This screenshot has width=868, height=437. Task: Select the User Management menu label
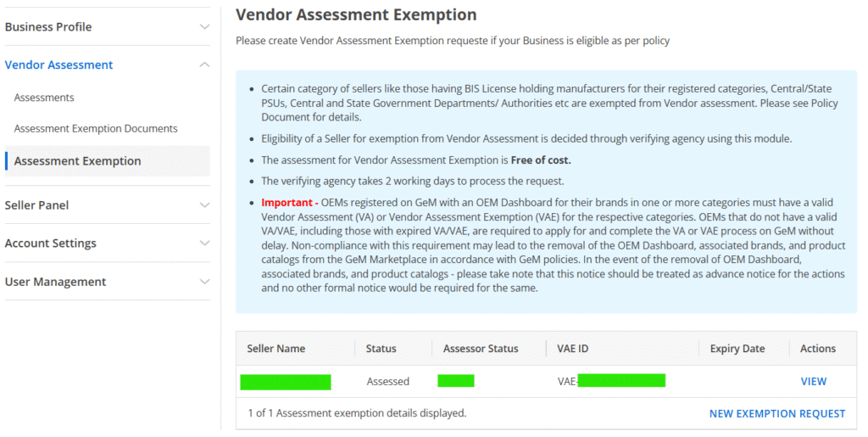tap(55, 282)
